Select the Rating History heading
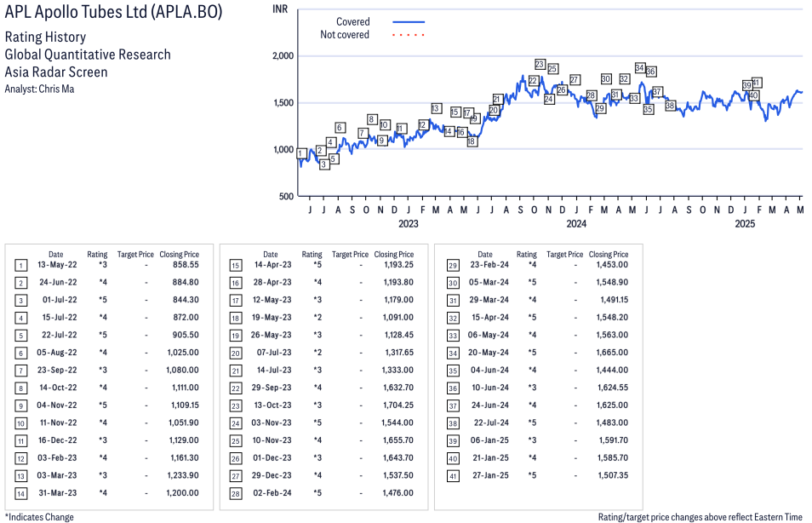Image resolution: width=812 pixels, height=523 pixels. [x=45, y=37]
